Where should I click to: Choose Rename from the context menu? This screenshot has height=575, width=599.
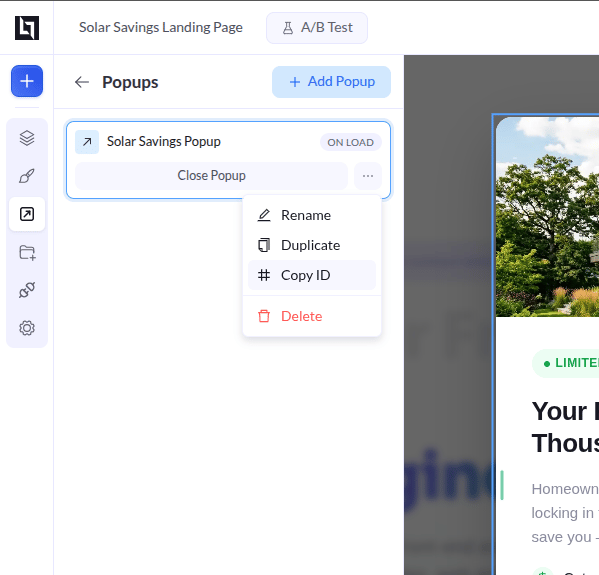(312, 215)
